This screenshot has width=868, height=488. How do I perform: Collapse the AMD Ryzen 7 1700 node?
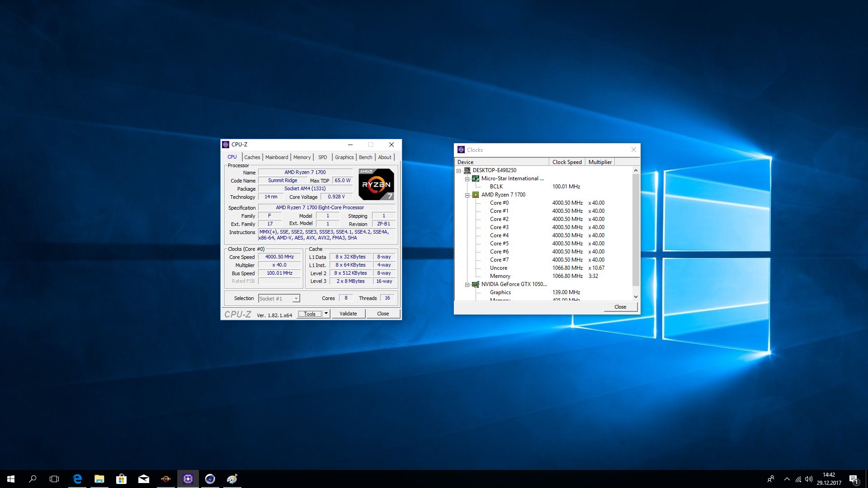point(467,195)
